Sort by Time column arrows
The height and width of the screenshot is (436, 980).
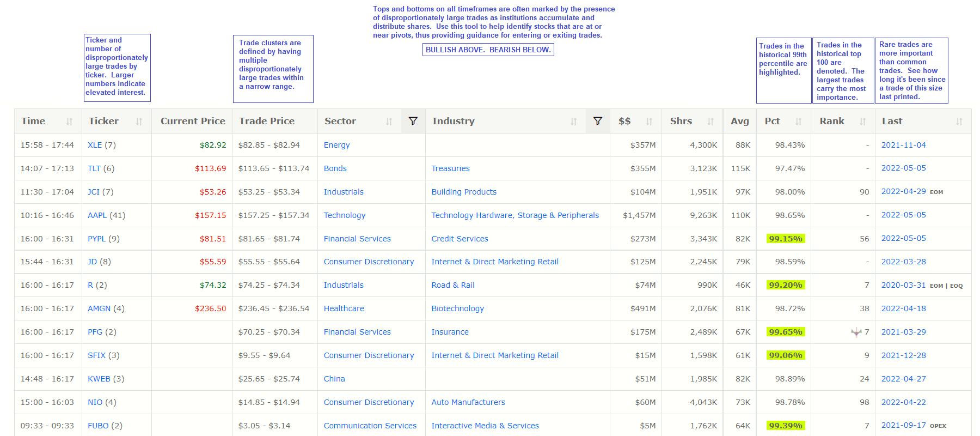tap(69, 122)
